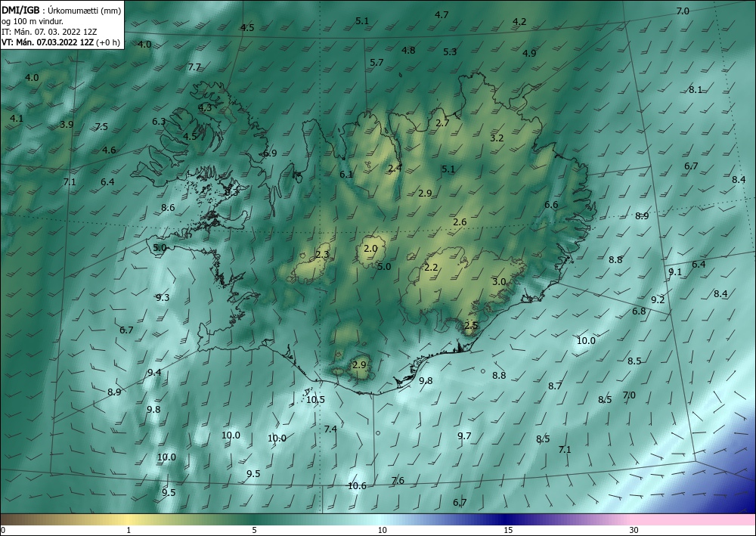Click the yellow color scale section at label 1

129,519
